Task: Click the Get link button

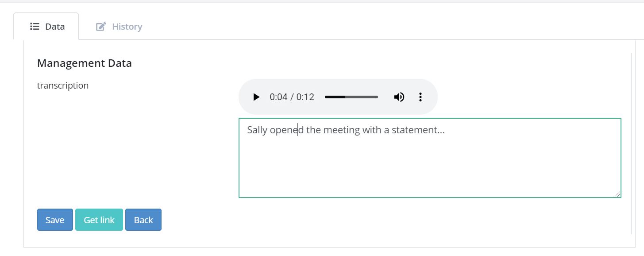Action: [x=99, y=219]
